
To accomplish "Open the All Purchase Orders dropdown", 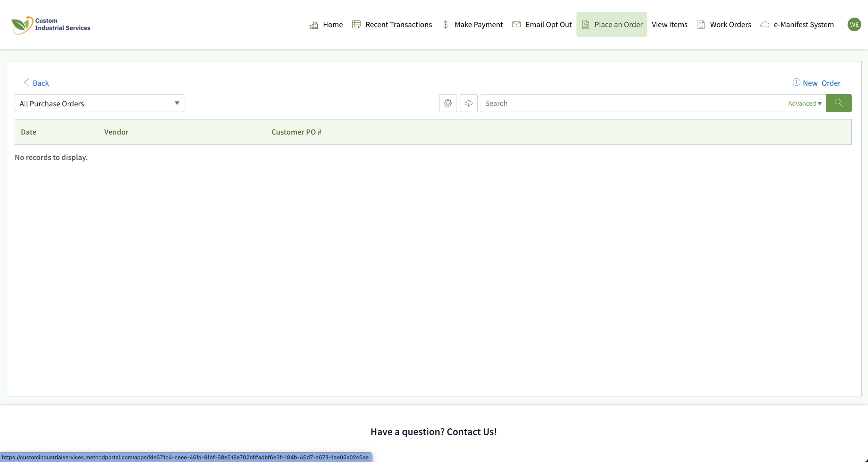I will pos(99,104).
